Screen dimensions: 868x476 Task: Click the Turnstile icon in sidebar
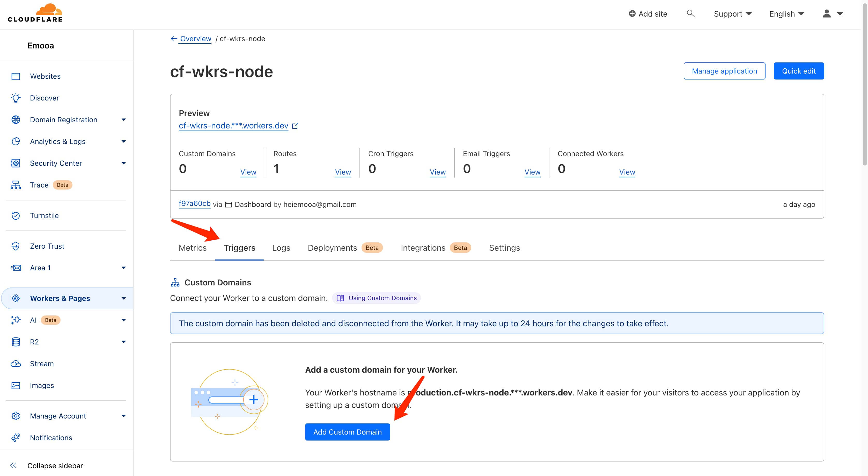(x=16, y=215)
